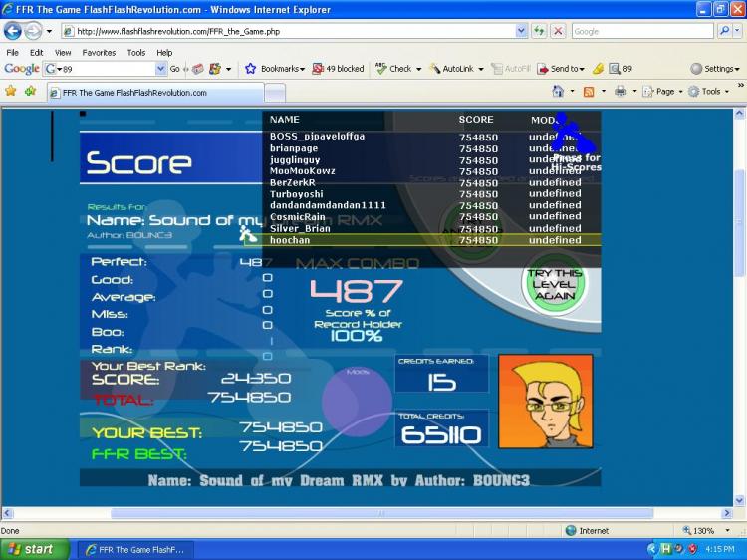Click the system tray clock showing 4:15 PM
Viewport: 747px width, 560px height.
click(720, 549)
